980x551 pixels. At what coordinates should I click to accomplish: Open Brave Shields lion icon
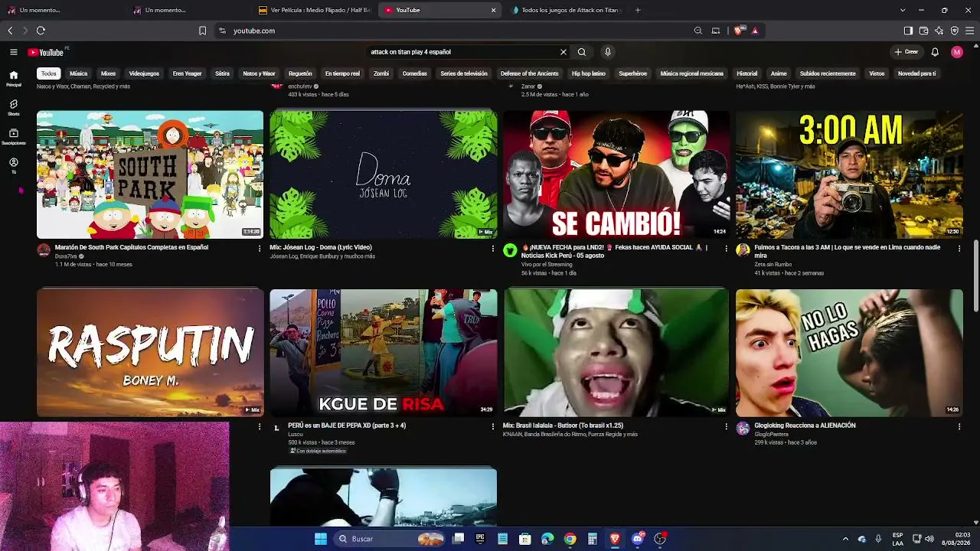(738, 31)
